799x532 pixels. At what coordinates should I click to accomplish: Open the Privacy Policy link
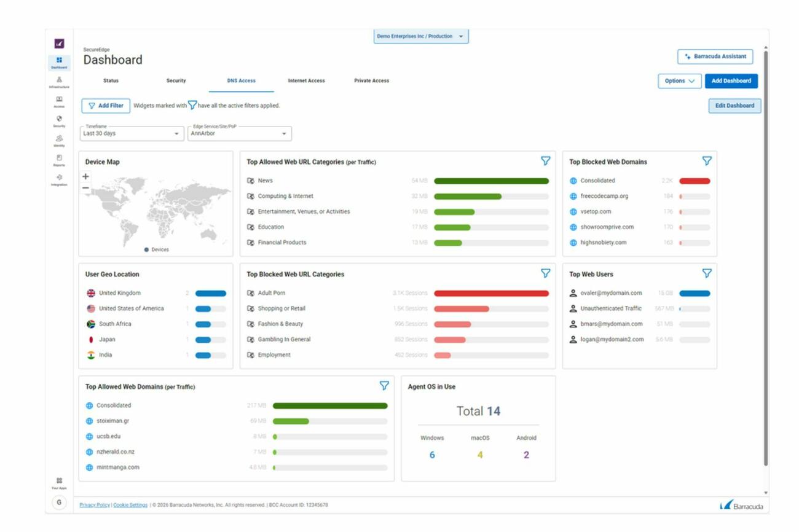95,505
